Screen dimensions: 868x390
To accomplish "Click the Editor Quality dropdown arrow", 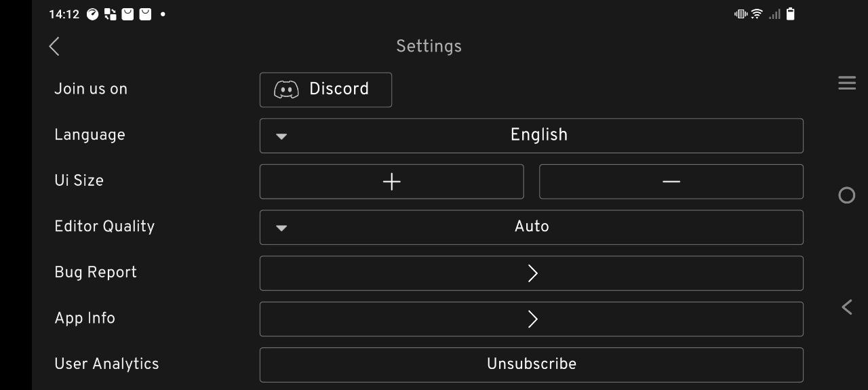I will 281,228.
